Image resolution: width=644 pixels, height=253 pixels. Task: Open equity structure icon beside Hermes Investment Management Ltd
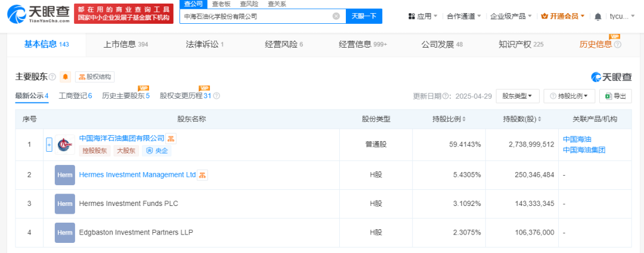[202, 175]
